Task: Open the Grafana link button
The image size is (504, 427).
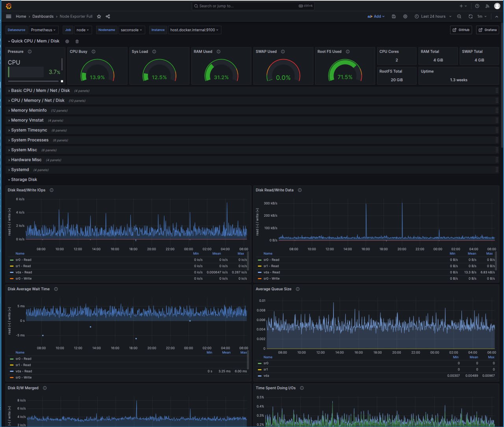Action: [x=487, y=30]
